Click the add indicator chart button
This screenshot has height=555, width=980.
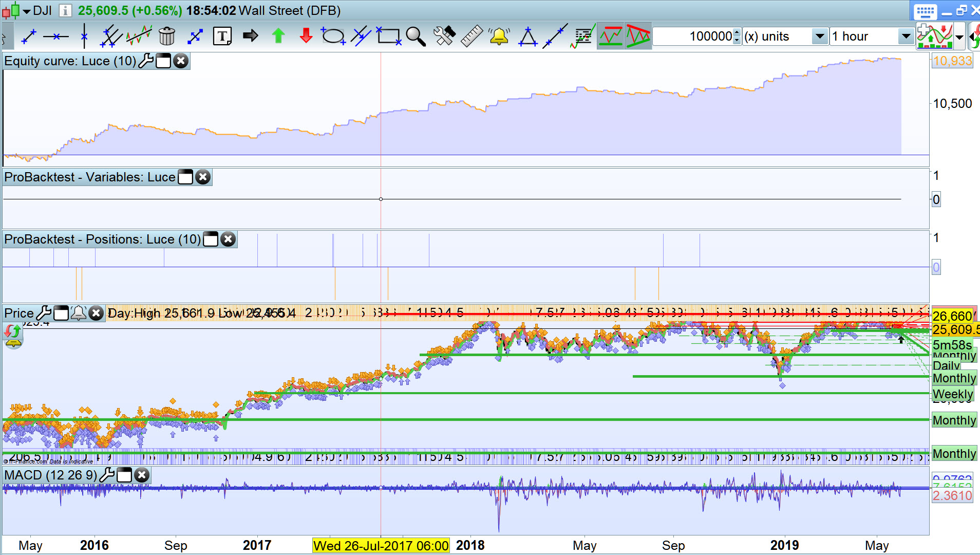click(935, 36)
